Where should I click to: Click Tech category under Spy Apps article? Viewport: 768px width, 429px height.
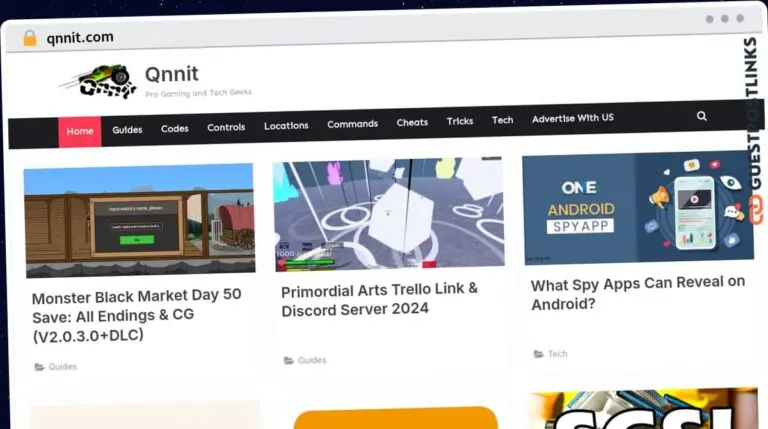pos(557,353)
